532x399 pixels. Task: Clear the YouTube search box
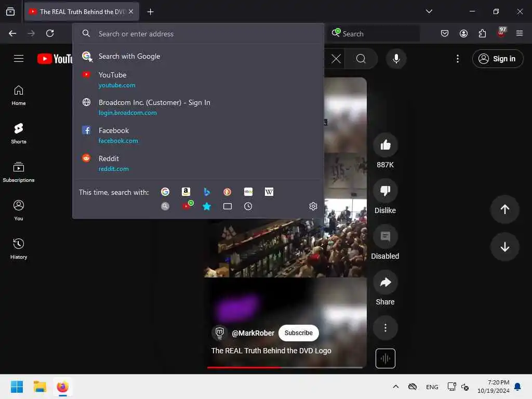[x=336, y=59]
